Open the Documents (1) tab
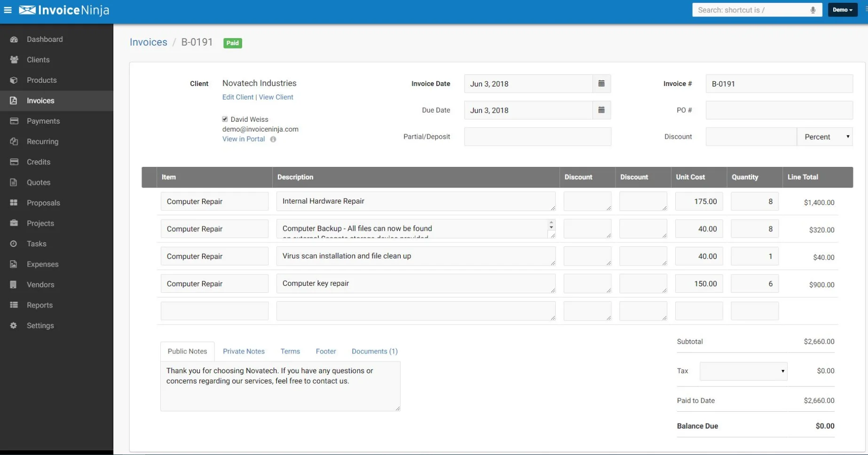The image size is (868, 455). (375, 351)
